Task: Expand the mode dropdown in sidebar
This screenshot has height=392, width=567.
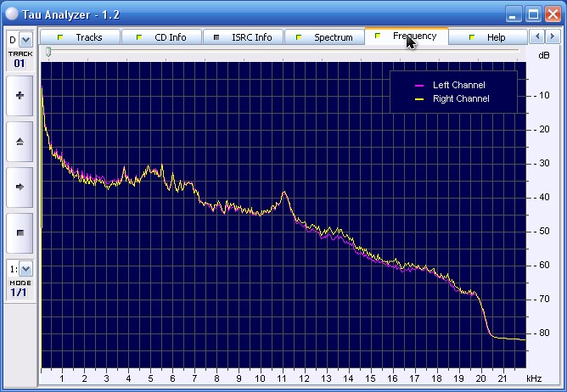Action: [x=25, y=268]
